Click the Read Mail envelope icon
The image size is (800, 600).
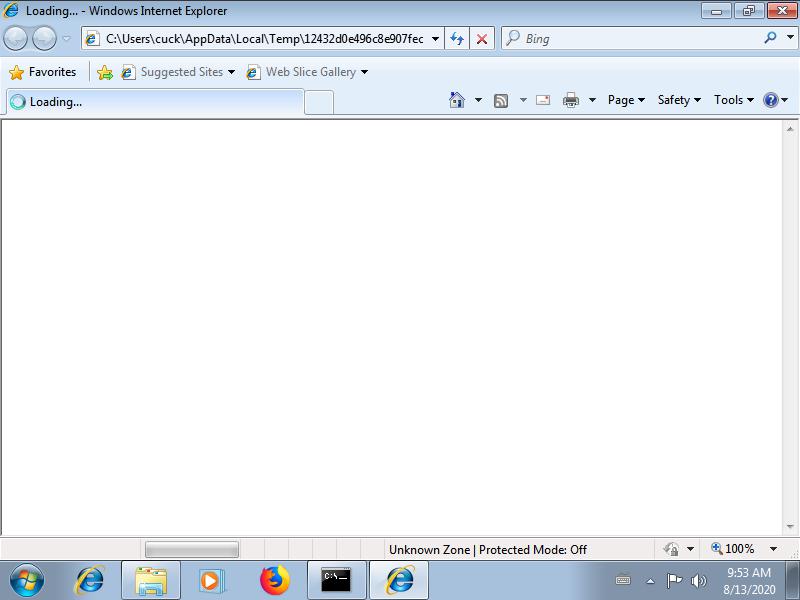pyautogui.click(x=543, y=100)
